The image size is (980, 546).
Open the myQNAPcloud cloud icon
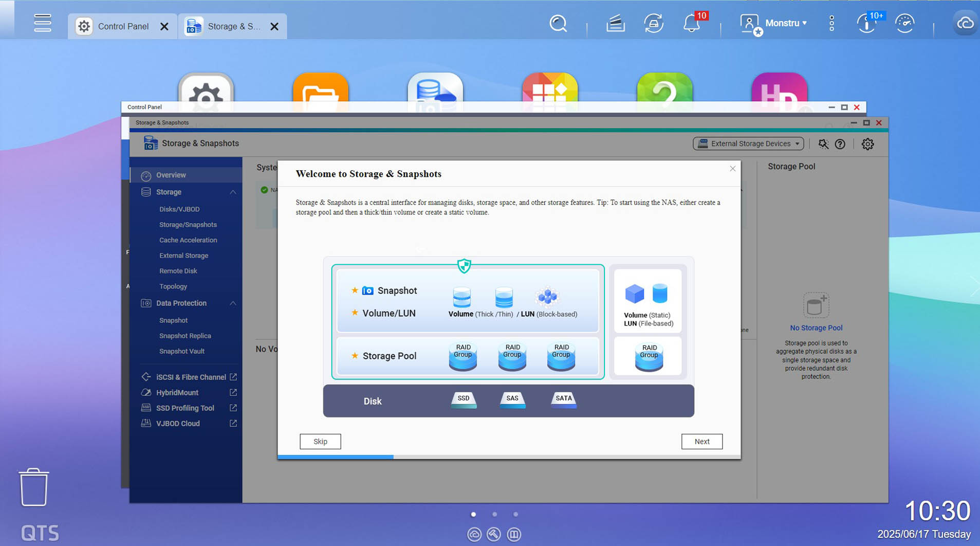(965, 23)
